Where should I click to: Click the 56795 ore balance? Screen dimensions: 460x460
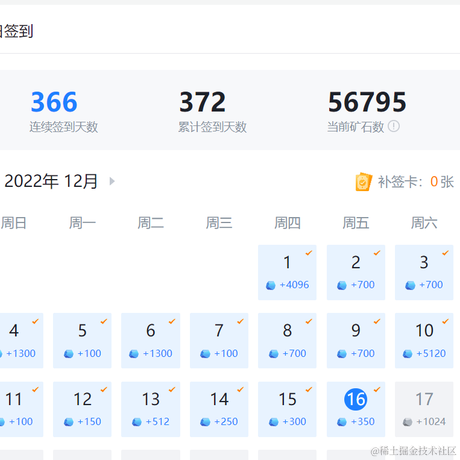367,102
